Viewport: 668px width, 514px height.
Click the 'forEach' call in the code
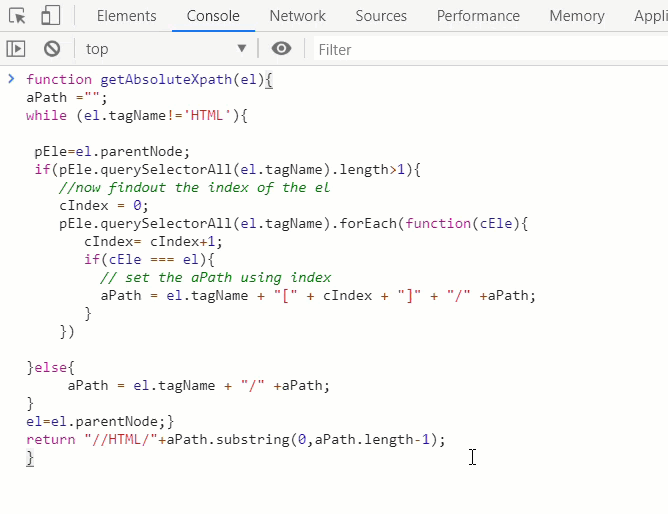pyautogui.click(x=368, y=223)
